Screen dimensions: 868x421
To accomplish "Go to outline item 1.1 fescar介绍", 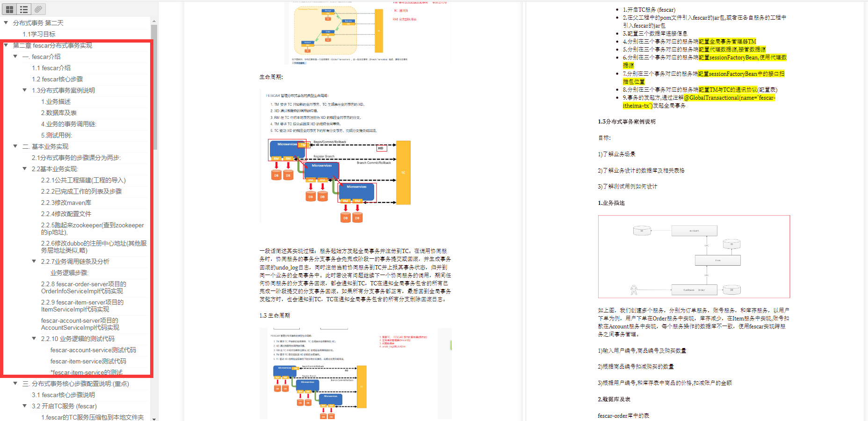I will [51, 68].
